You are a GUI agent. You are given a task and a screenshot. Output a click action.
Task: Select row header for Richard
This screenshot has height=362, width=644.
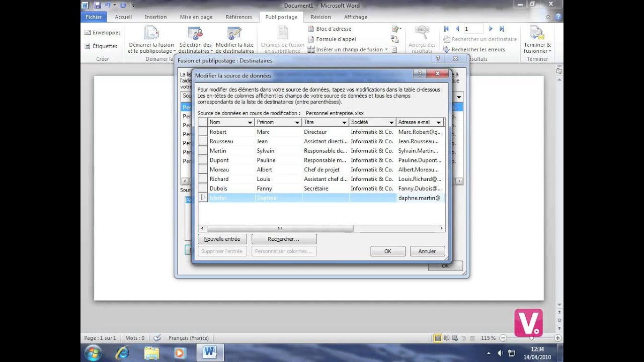tap(202, 179)
